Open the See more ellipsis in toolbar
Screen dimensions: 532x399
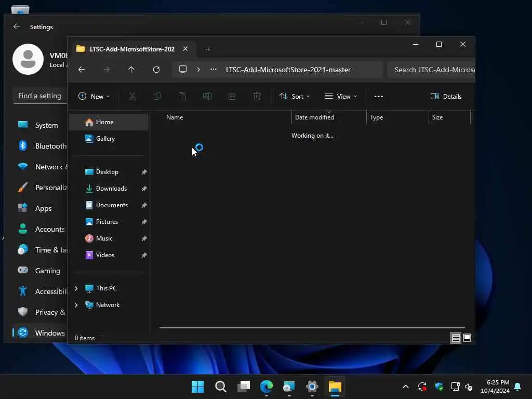[x=379, y=96]
